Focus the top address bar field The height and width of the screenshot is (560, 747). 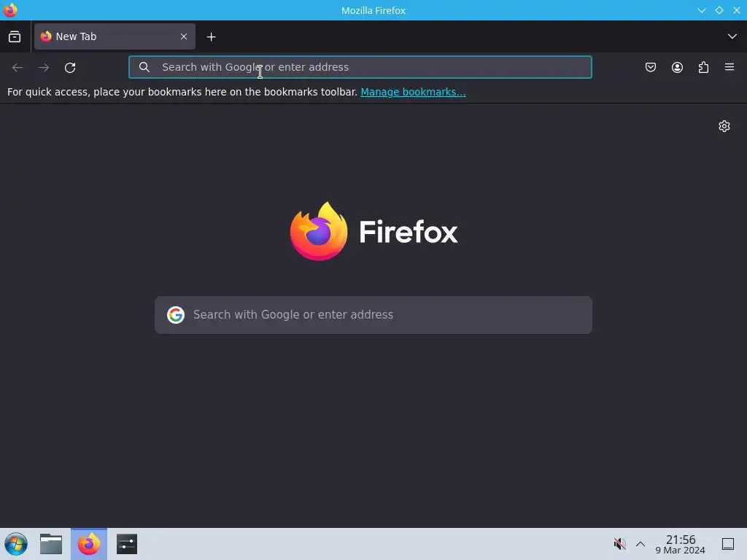coord(360,67)
